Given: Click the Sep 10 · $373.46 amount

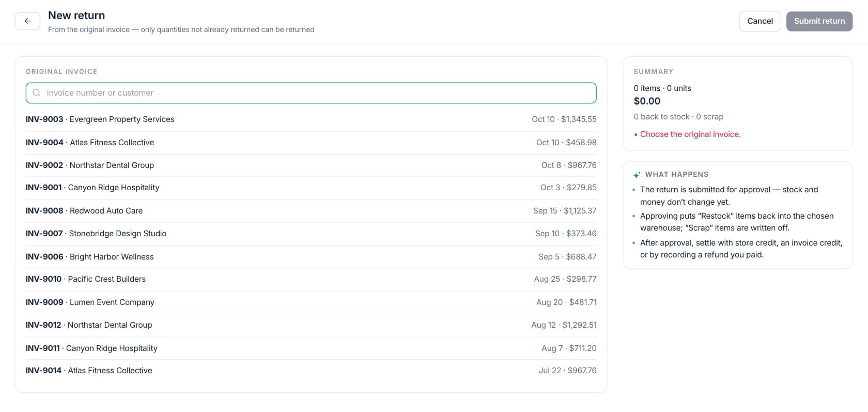Looking at the screenshot, I should 566,234.
